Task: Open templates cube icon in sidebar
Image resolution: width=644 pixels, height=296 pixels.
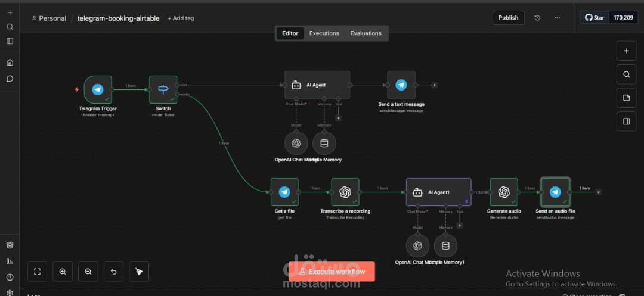Action: 10,245
